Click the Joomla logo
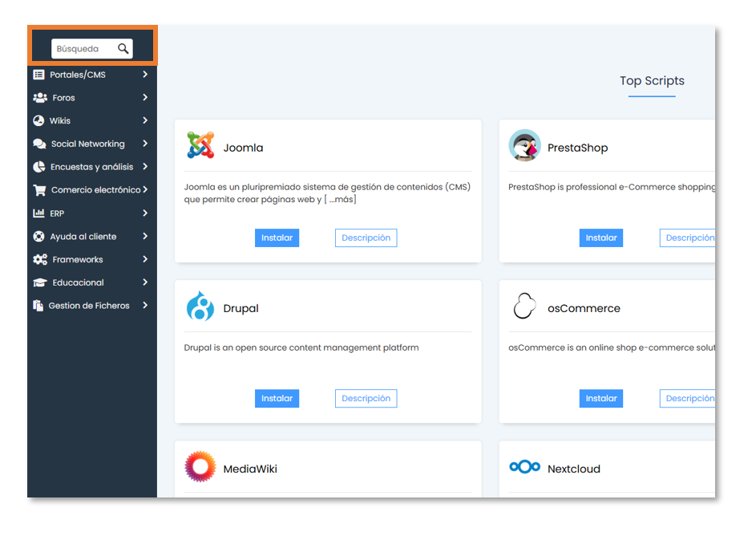The width and height of the screenshot is (756, 540). click(200, 145)
